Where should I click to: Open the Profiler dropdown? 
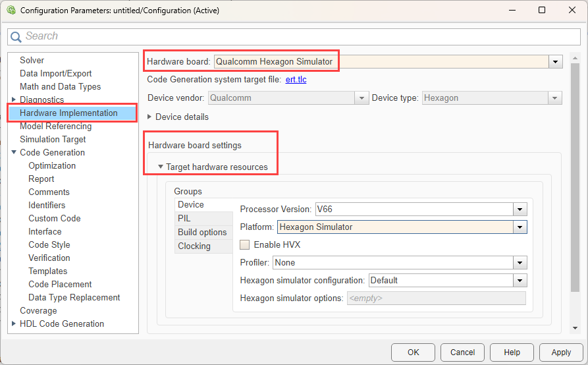[520, 263]
